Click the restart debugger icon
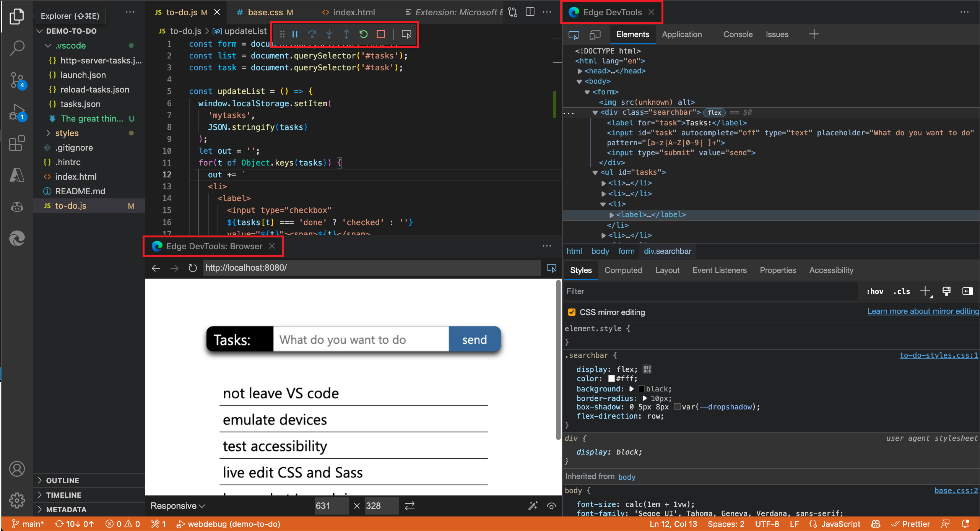 [x=362, y=34]
